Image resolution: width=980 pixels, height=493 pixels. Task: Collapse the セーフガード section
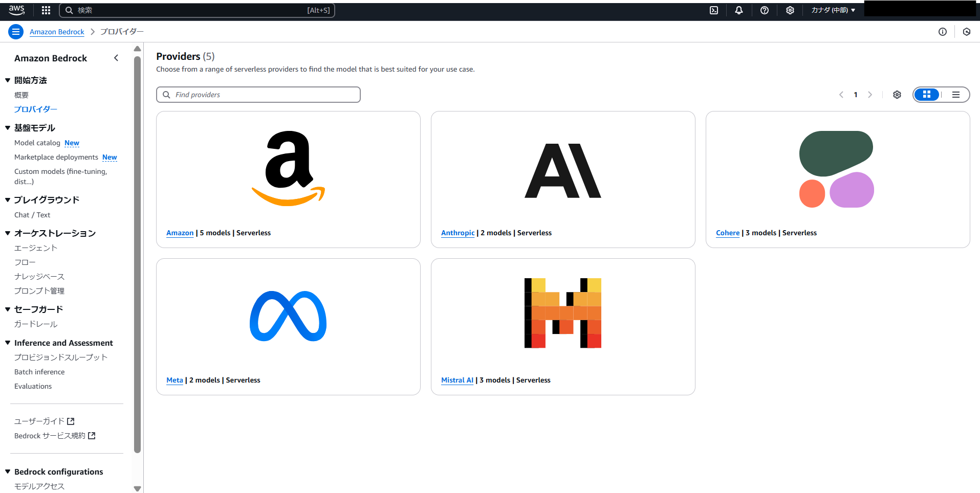point(8,309)
